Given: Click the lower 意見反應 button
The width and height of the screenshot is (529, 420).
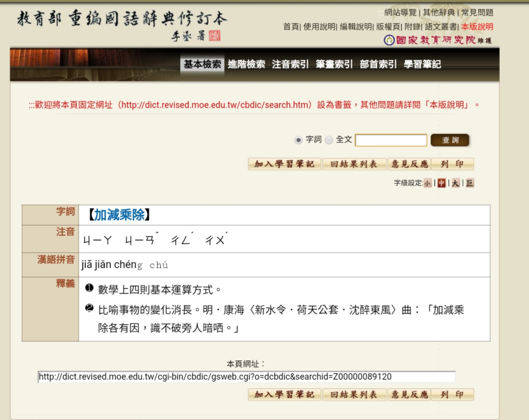Looking at the screenshot, I should [x=409, y=395].
